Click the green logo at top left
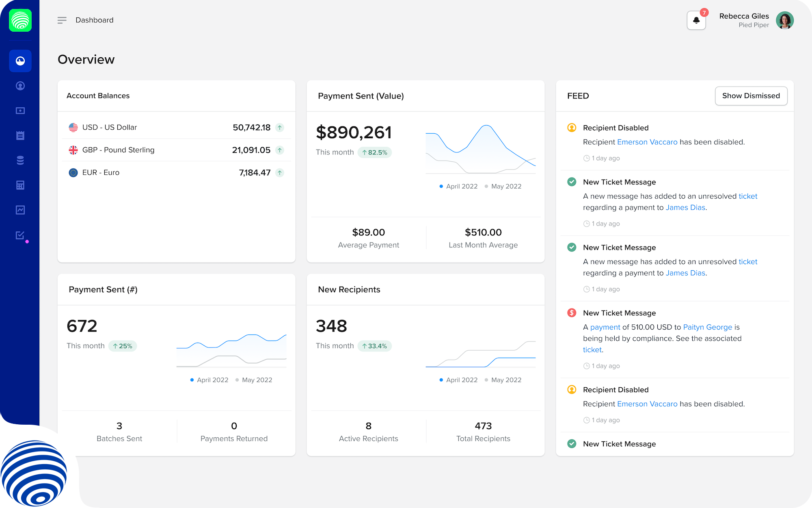812x508 pixels. click(x=20, y=20)
